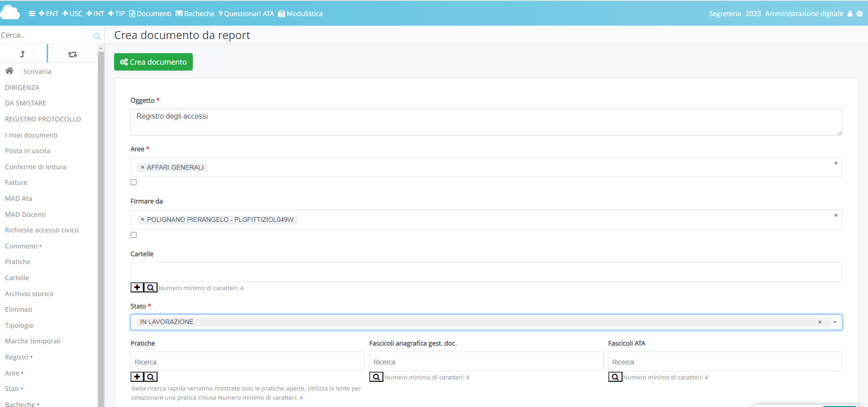This screenshot has width=868, height=407.
Task: Open Documenti in top menu
Action: [x=150, y=14]
